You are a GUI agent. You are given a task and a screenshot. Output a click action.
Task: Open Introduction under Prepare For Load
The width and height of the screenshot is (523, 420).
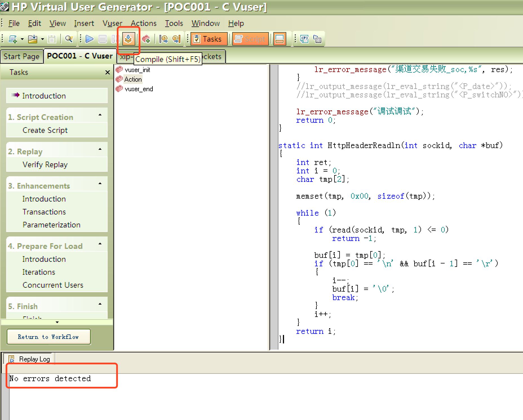[x=44, y=259]
